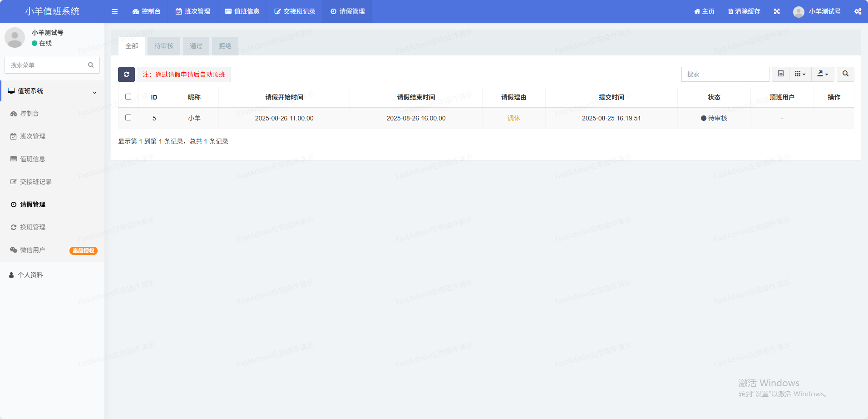Click the sidebar menu search icon
This screenshot has height=419, width=868.
click(91, 65)
